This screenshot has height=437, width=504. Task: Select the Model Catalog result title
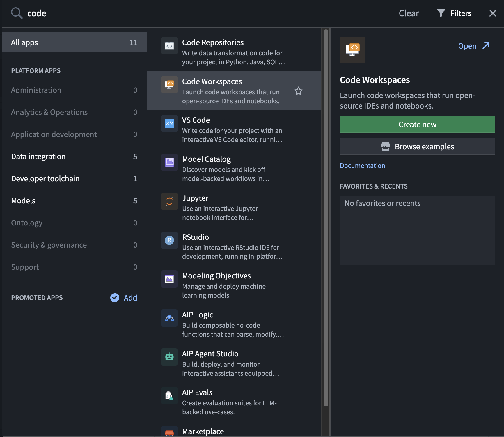(206, 159)
